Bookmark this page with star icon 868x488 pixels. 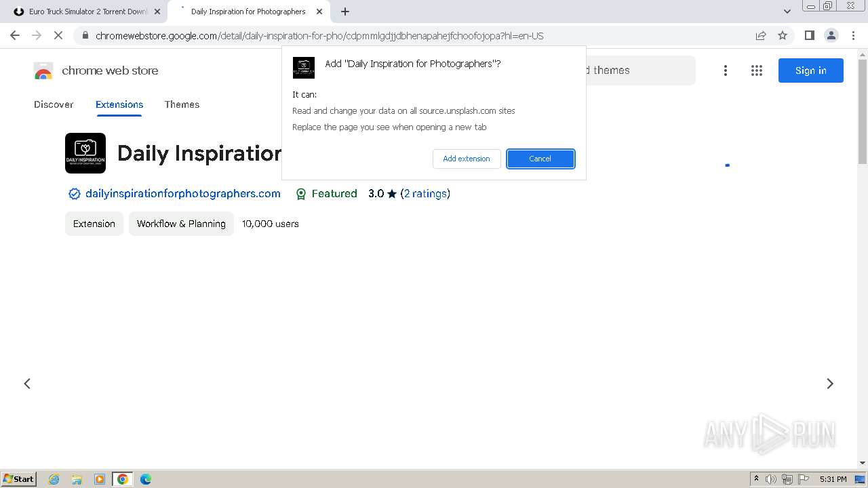point(783,35)
